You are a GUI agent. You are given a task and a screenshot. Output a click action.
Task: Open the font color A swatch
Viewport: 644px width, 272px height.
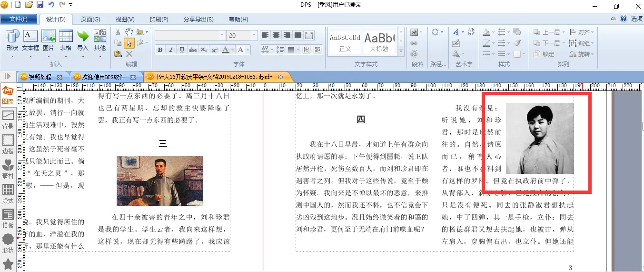(x=225, y=50)
